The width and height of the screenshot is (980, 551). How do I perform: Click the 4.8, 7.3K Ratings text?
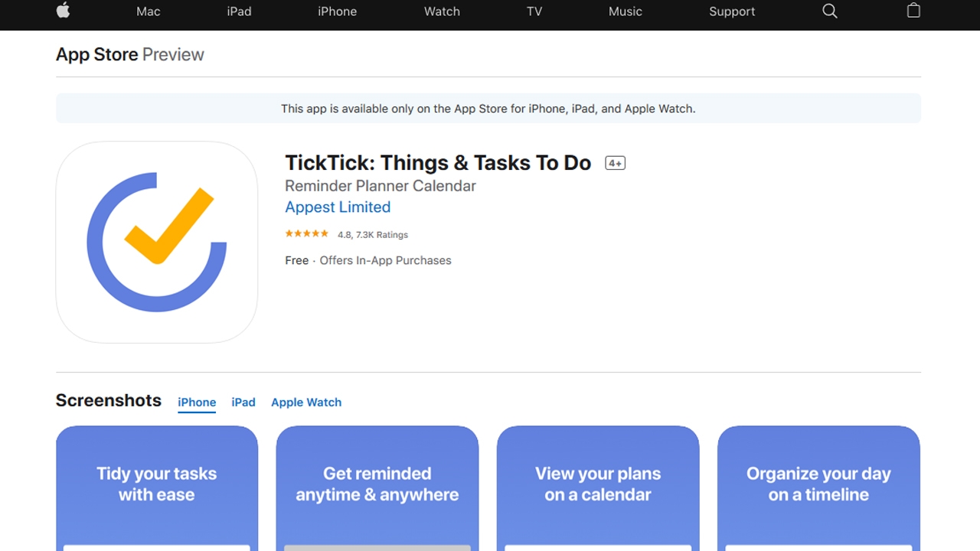(x=373, y=235)
